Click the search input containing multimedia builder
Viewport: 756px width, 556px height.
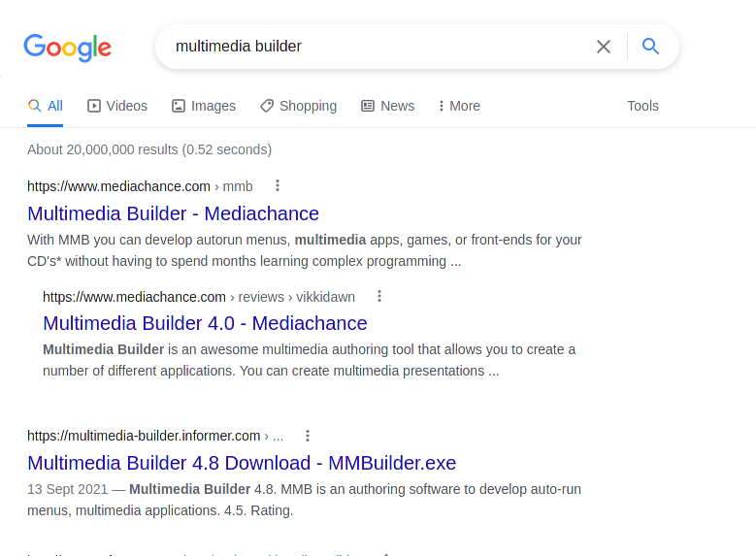click(x=377, y=47)
